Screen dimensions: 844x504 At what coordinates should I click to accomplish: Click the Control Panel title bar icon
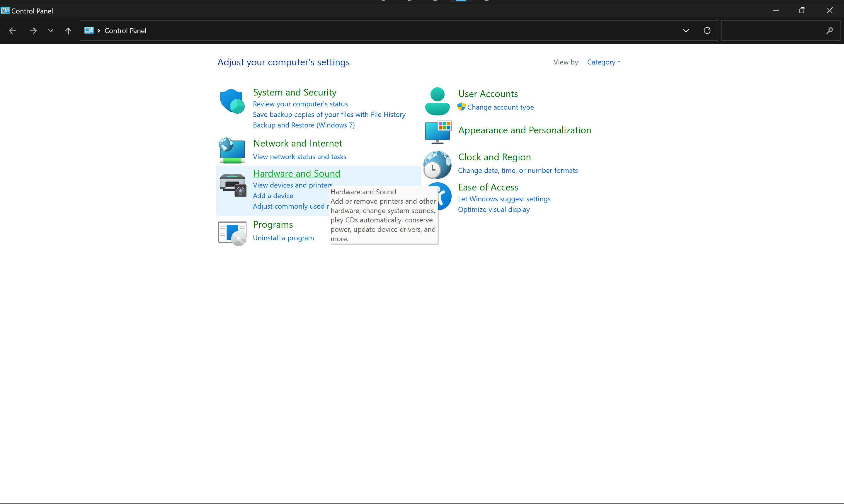click(x=5, y=11)
